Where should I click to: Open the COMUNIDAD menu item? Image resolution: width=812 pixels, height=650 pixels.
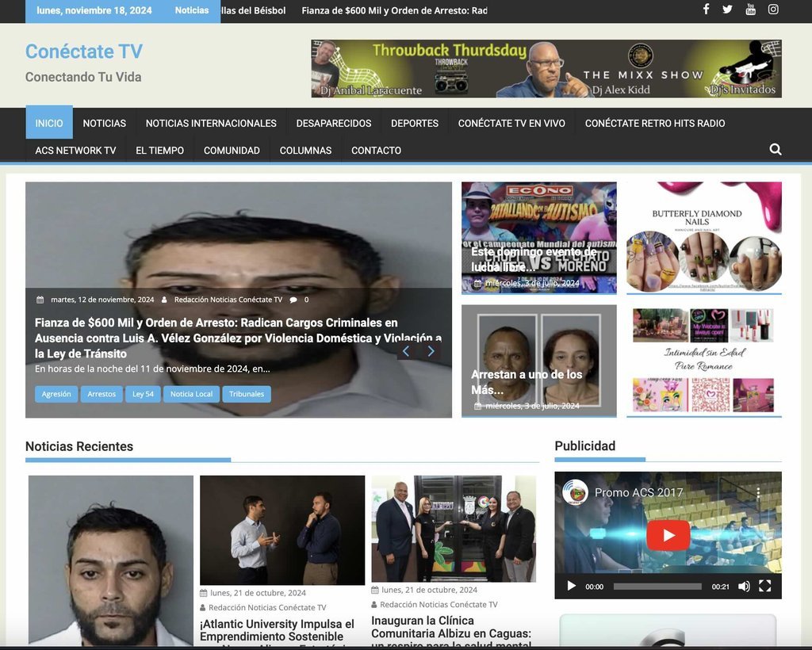[232, 151]
